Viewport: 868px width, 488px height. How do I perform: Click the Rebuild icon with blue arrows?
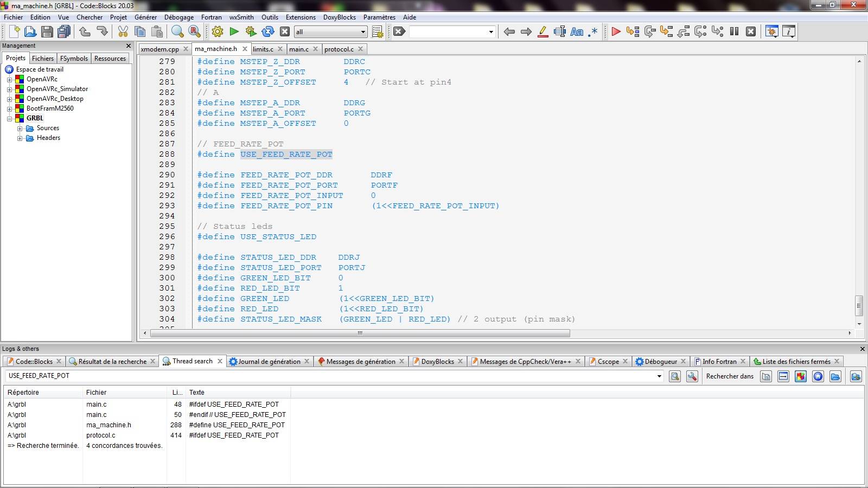[268, 31]
